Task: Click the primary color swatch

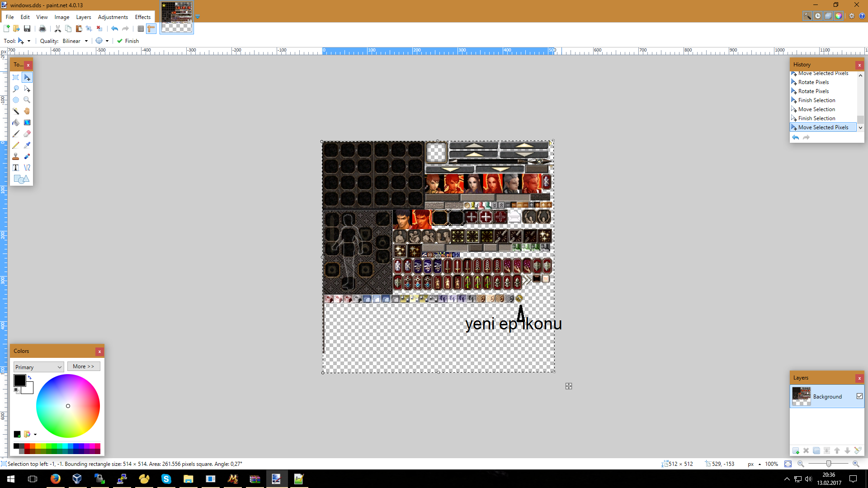Action: [x=19, y=380]
